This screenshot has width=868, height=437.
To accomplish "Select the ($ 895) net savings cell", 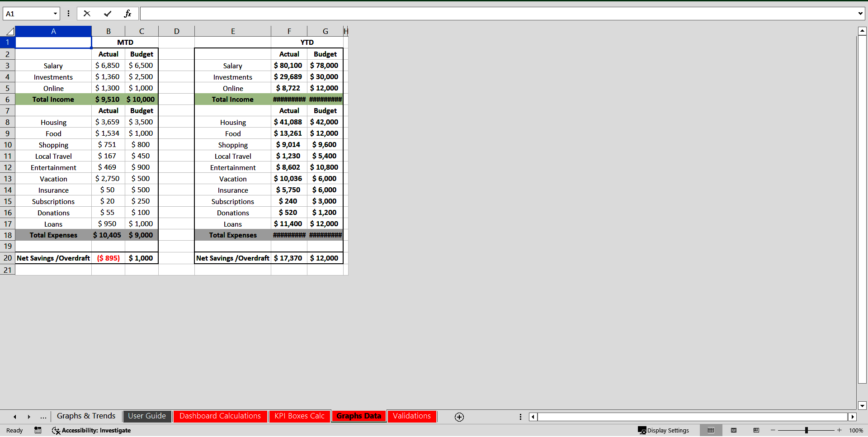I will 108,258.
